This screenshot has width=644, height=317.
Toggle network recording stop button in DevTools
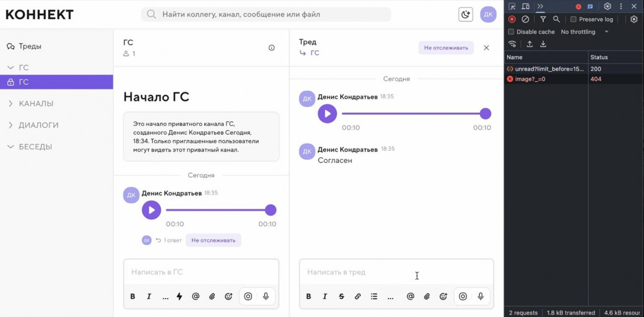click(511, 19)
